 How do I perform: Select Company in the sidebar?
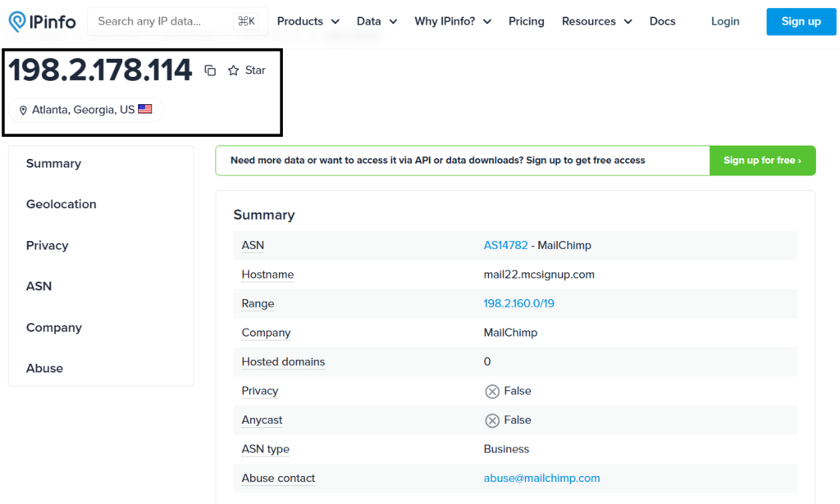point(54,328)
